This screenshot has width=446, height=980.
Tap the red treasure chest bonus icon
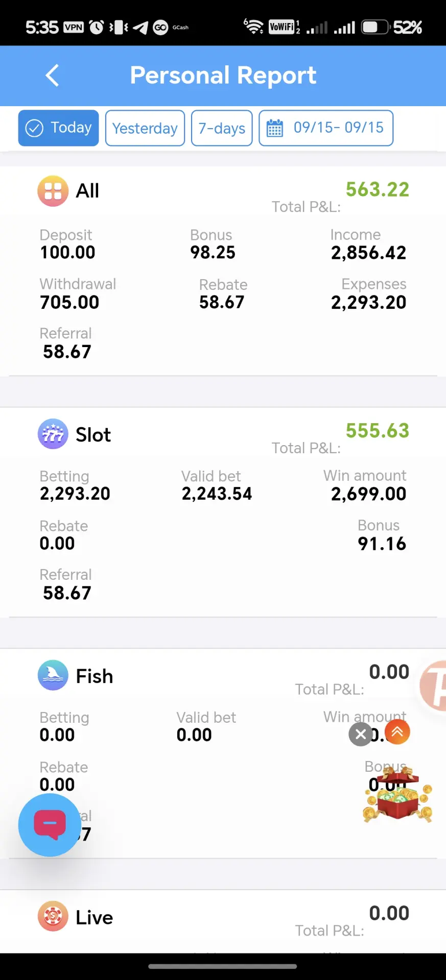coord(398,795)
